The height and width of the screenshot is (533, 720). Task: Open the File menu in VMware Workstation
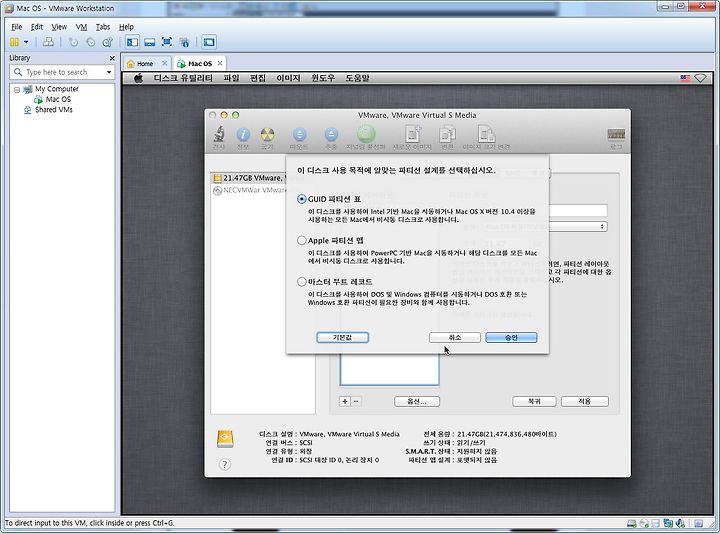(17, 27)
